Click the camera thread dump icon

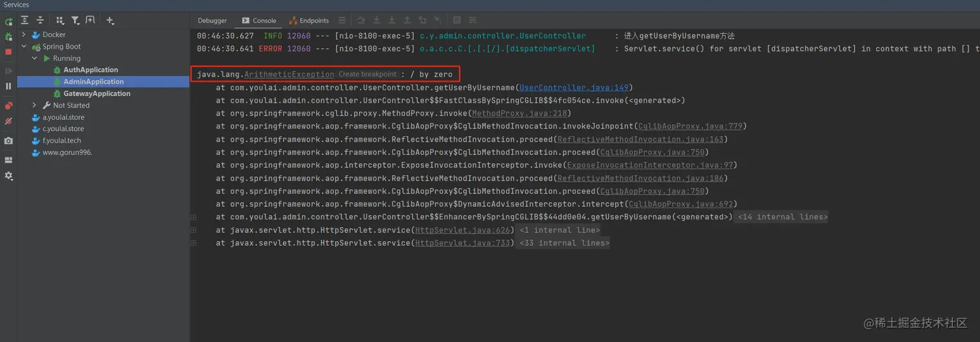coord(8,141)
